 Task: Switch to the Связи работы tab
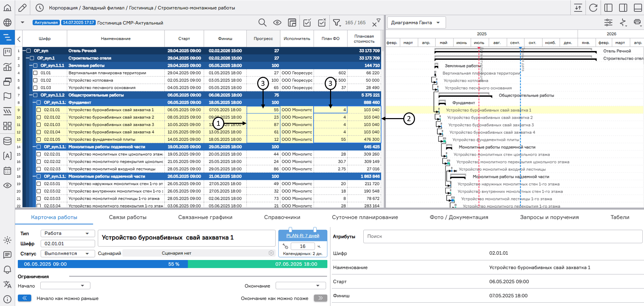click(x=128, y=217)
